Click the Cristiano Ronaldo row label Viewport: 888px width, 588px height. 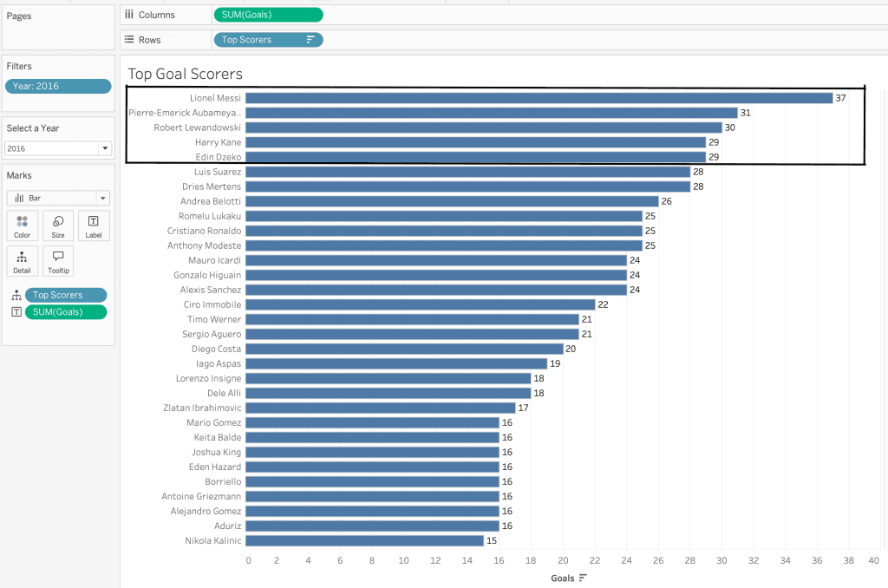(x=204, y=231)
